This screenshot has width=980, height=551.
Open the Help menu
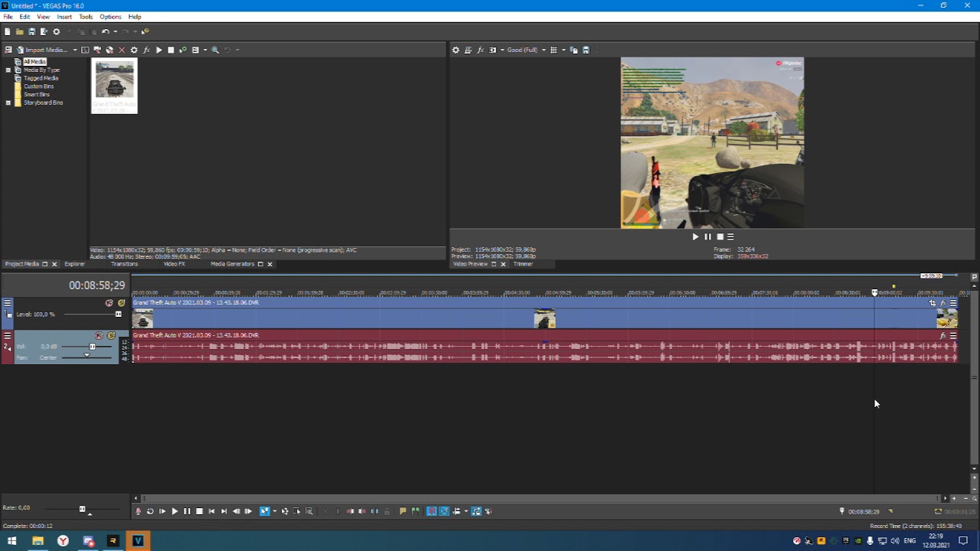(x=135, y=17)
